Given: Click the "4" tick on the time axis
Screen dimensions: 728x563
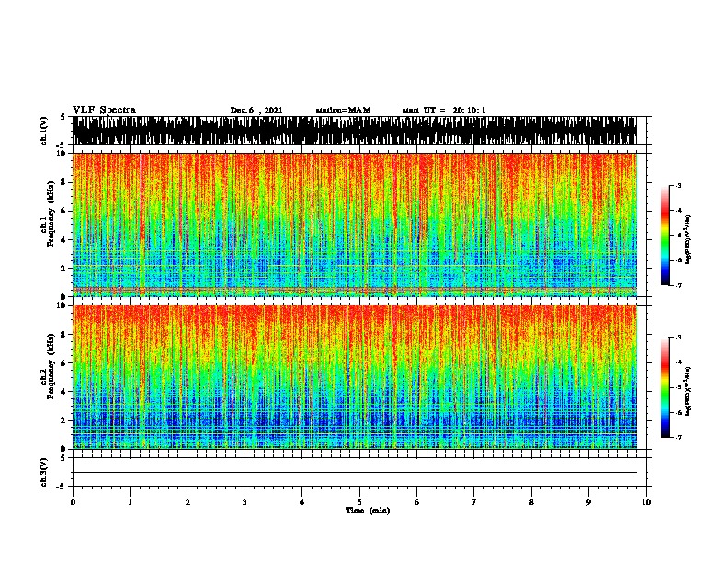Looking at the screenshot, I should point(302,502).
